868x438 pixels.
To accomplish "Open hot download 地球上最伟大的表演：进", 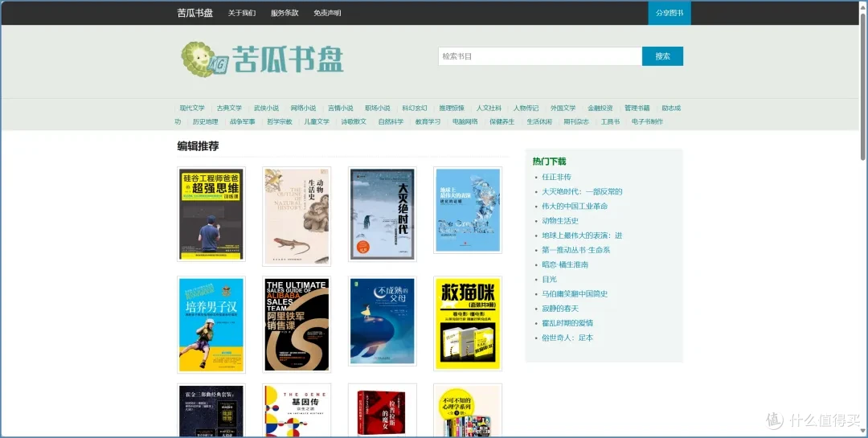I will 583,235.
